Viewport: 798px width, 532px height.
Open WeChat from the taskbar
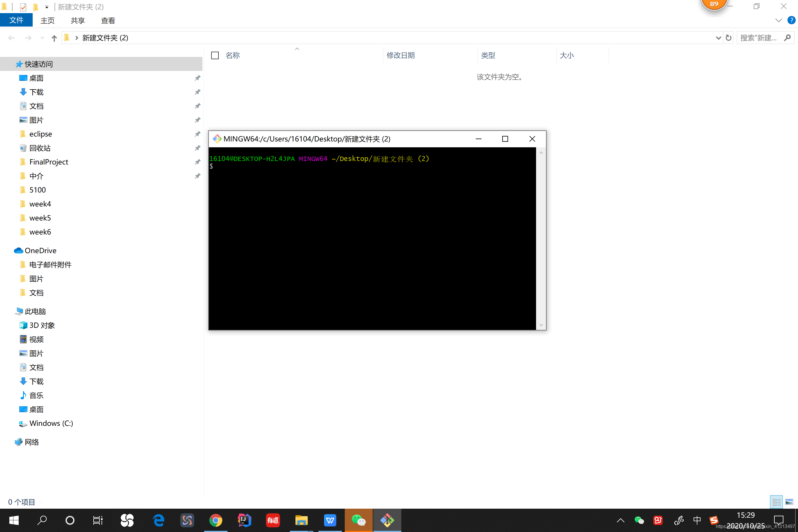pos(359,520)
